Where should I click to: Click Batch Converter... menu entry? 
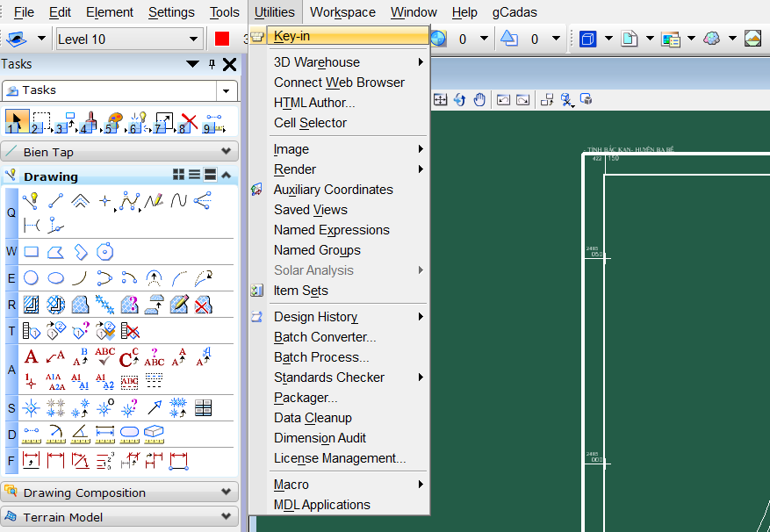click(x=325, y=337)
